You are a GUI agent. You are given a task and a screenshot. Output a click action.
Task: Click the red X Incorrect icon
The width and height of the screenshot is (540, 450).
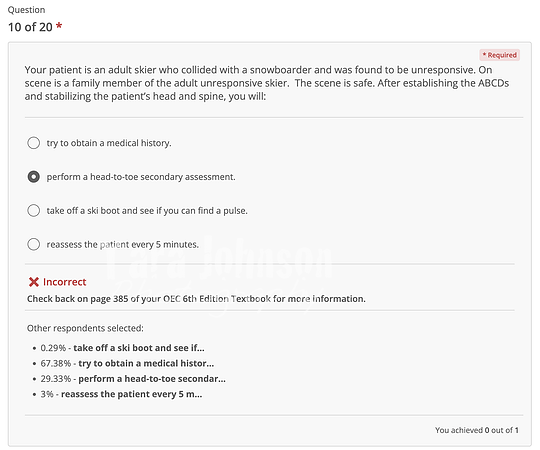coord(34,282)
